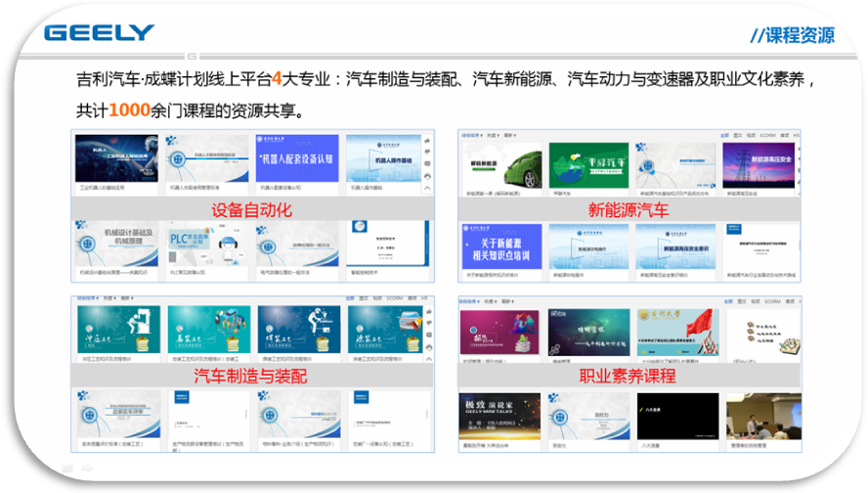Select 全部 tab in 职业素养课程 panel
This screenshot has width=868, height=493.
click(x=728, y=301)
